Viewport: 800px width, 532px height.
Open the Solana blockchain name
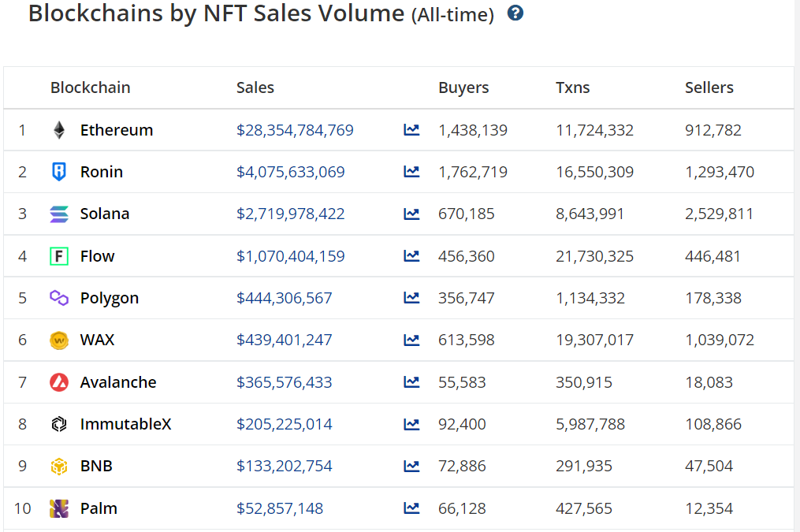pos(105,214)
